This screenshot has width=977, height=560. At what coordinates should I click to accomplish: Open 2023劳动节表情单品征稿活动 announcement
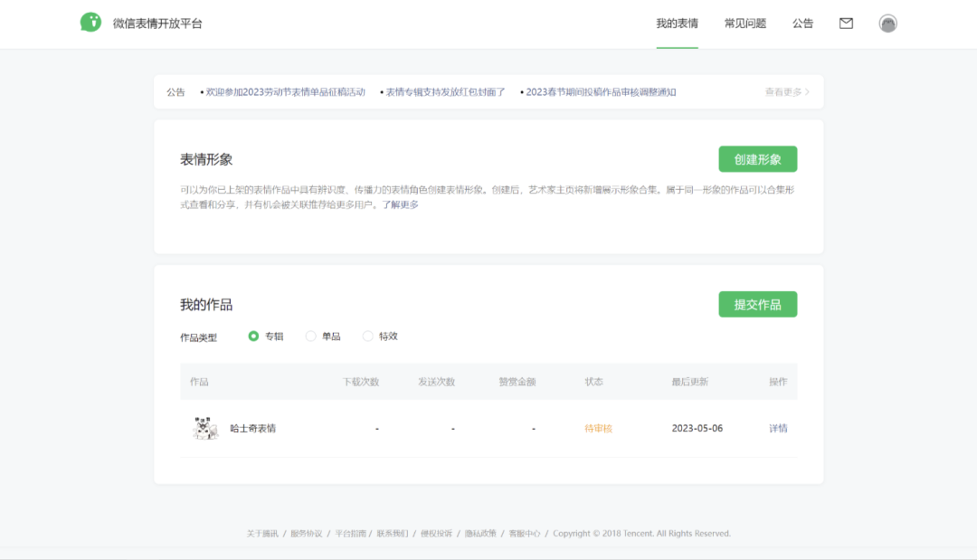[x=285, y=92]
